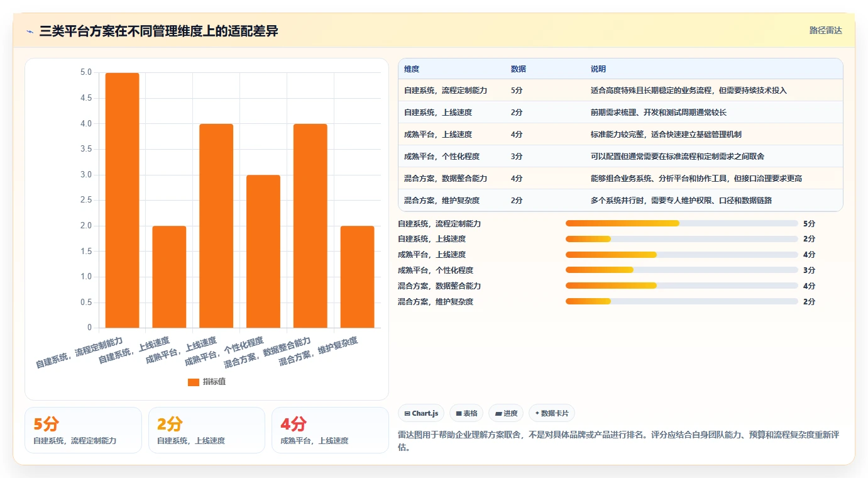Click the 指标值 legend label
Image resolution: width=868 pixels, height=478 pixels.
pos(214,382)
